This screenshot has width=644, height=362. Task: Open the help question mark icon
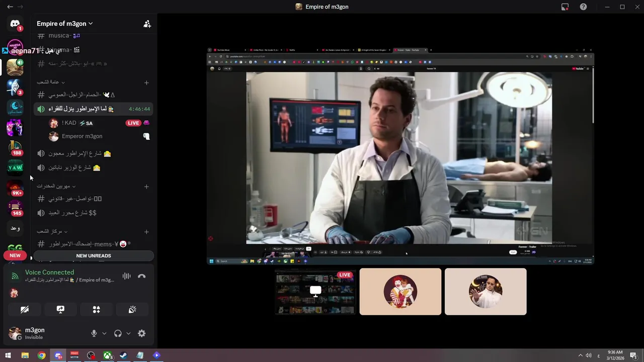(583, 7)
